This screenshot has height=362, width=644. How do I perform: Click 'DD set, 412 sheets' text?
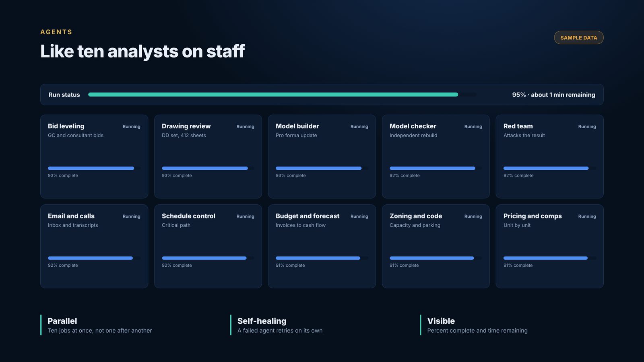coord(184,135)
